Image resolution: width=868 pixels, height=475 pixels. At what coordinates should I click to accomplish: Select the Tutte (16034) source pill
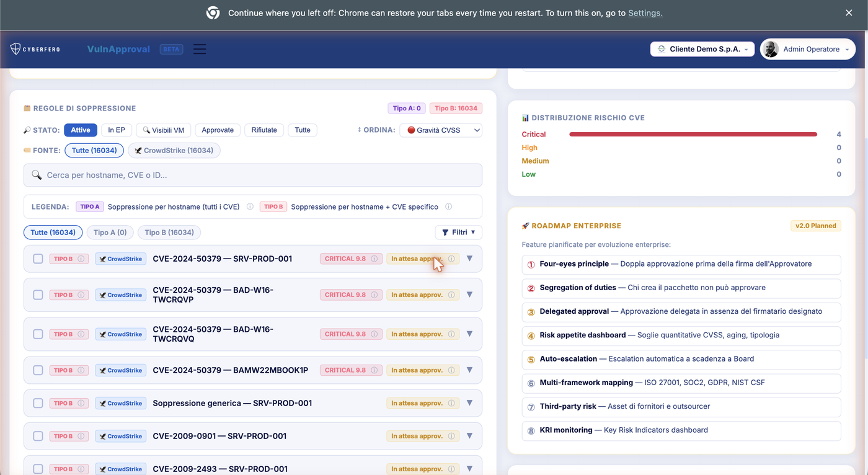(x=94, y=151)
